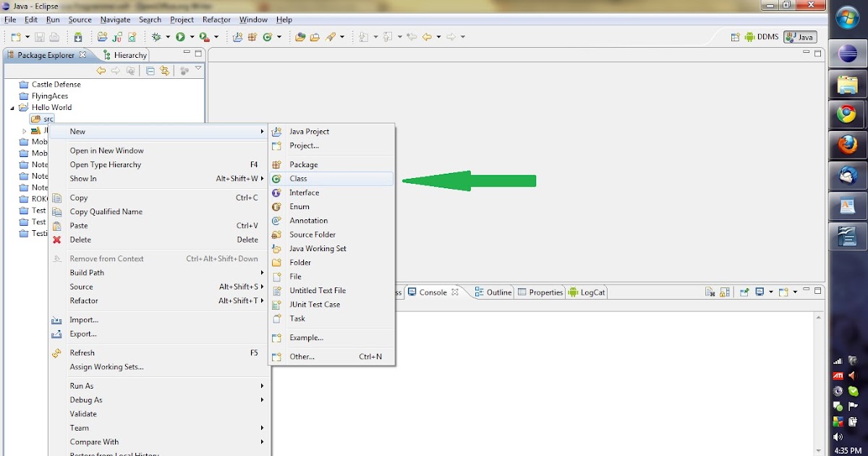Switch to the Outline tab
Image resolution: width=868 pixels, height=456 pixels.
tap(498, 292)
